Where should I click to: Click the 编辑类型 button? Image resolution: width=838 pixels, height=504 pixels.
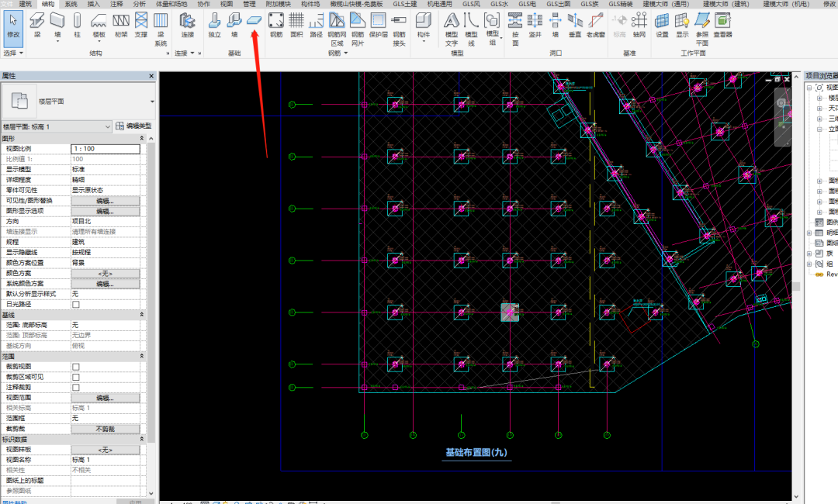pyautogui.click(x=133, y=126)
